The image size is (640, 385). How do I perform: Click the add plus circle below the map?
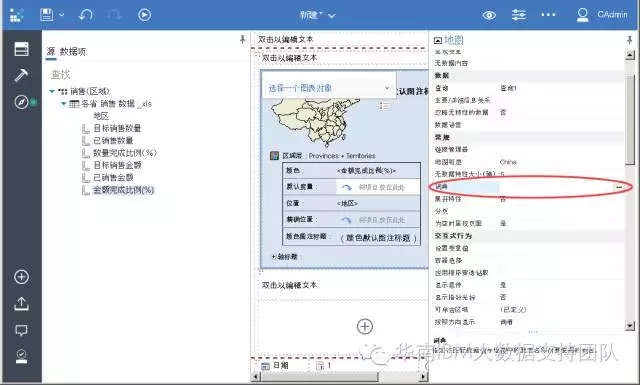364,326
